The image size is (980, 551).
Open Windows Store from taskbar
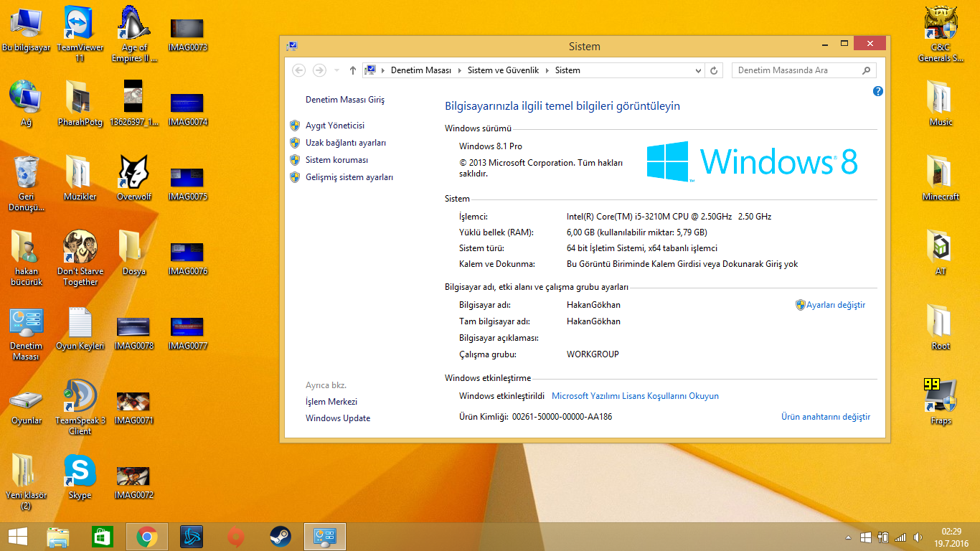click(103, 536)
